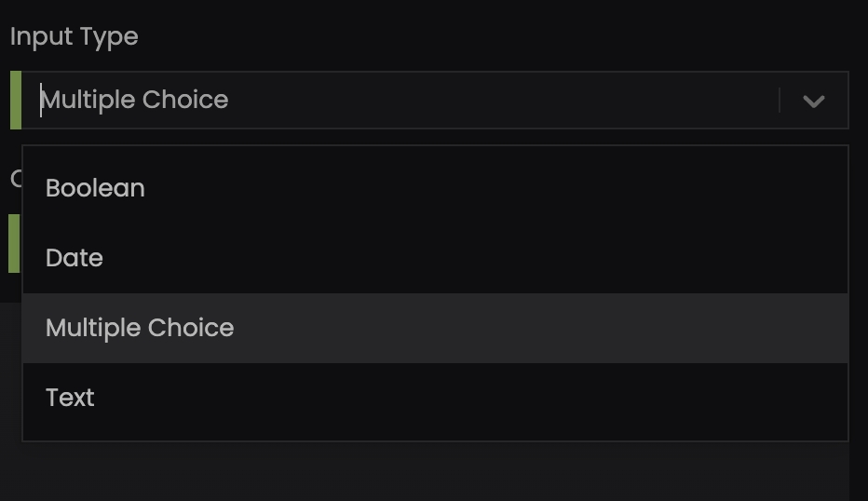
Task: Click the partially hidden field's green bar
Action: click(x=13, y=243)
